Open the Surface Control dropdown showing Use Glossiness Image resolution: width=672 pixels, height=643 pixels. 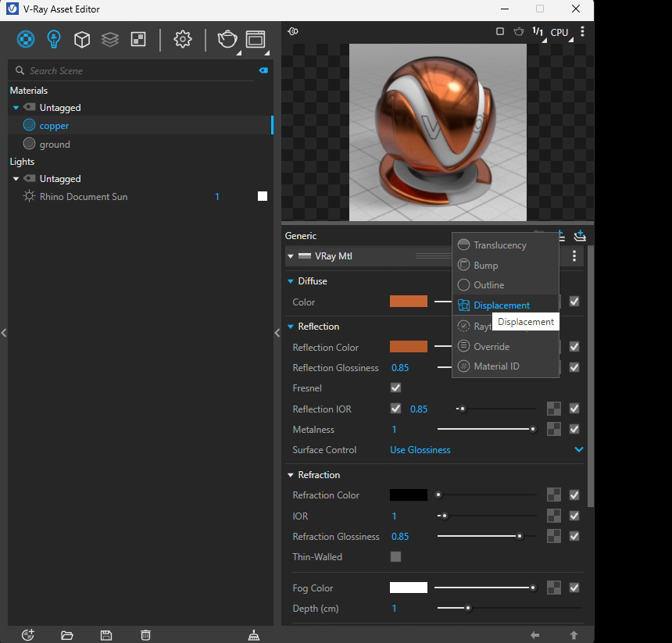[487, 450]
